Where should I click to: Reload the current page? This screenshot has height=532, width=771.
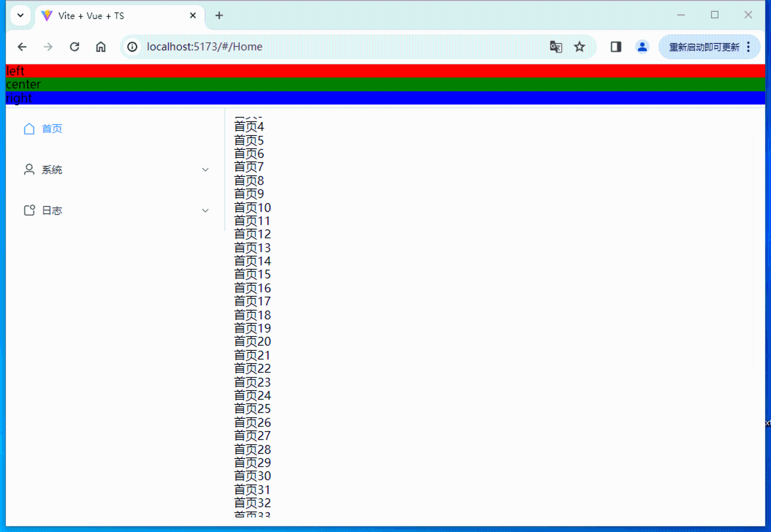[74, 47]
